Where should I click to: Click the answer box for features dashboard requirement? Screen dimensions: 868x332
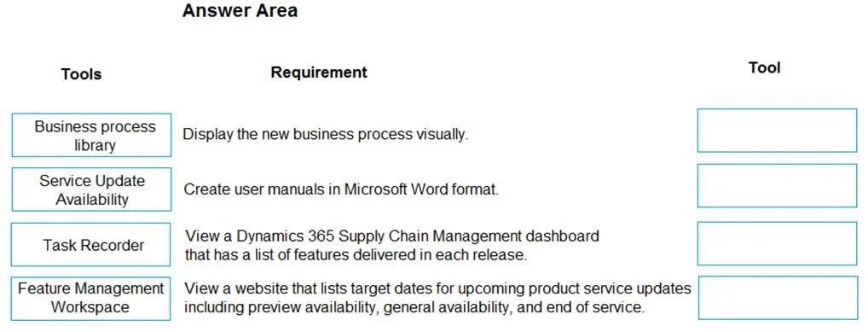[x=778, y=243]
